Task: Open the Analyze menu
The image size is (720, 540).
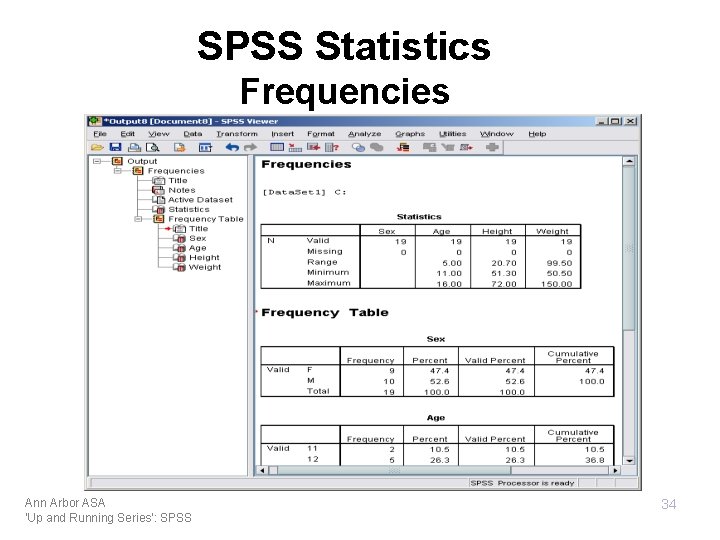Action: tap(365, 134)
